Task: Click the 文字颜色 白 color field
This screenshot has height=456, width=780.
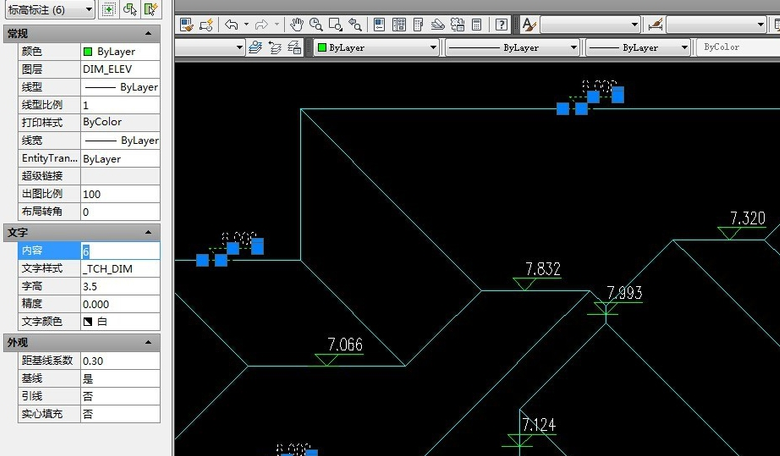Action: coord(120,322)
